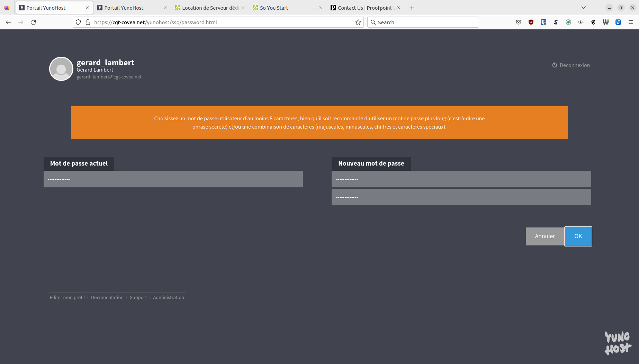Click the user avatar picture
The image size is (639, 364).
[x=61, y=69]
